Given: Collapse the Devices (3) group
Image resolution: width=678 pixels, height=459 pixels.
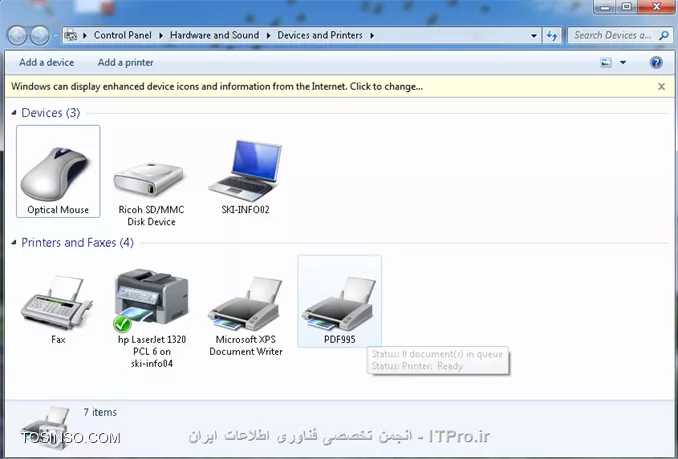Looking at the screenshot, I should point(14,113).
